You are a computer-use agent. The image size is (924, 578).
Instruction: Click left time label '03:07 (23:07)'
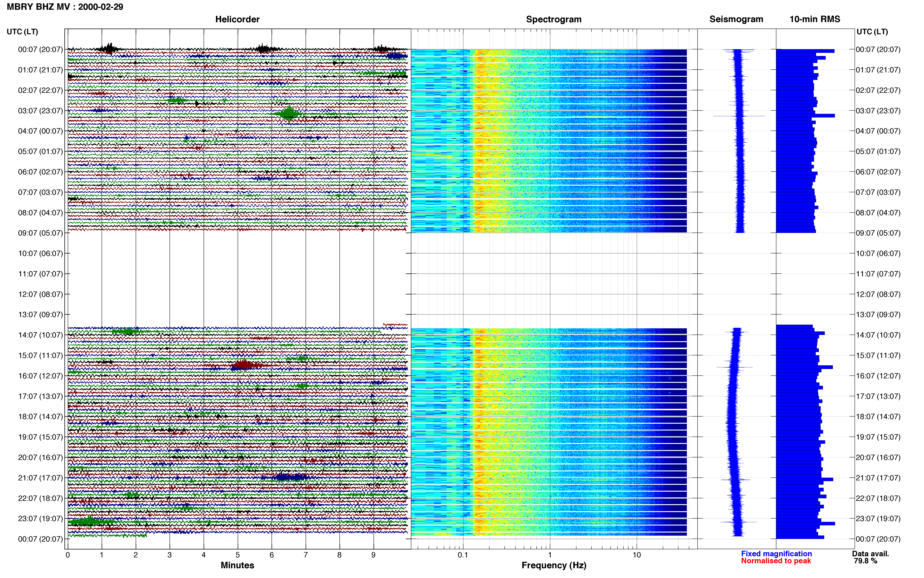(x=41, y=110)
